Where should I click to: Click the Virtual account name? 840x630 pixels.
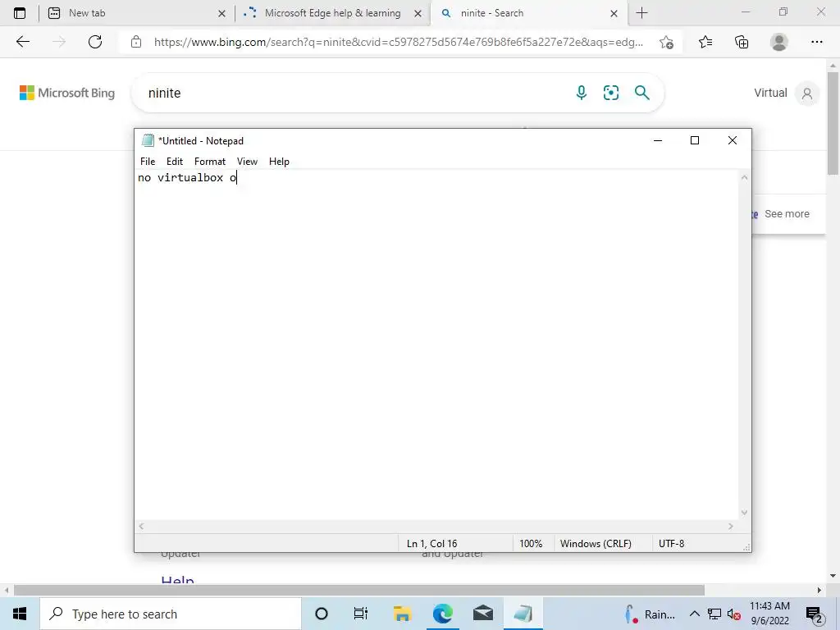[770, 93]
